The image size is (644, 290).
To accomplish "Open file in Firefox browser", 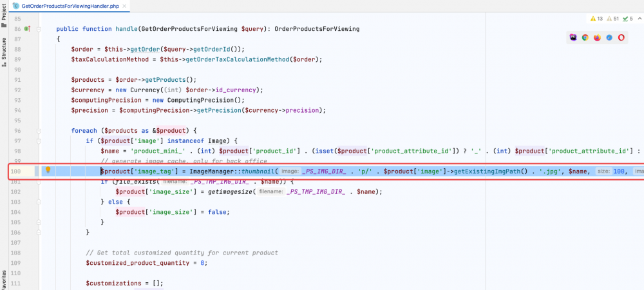I will pyautogui.click(x=597, y=37).
